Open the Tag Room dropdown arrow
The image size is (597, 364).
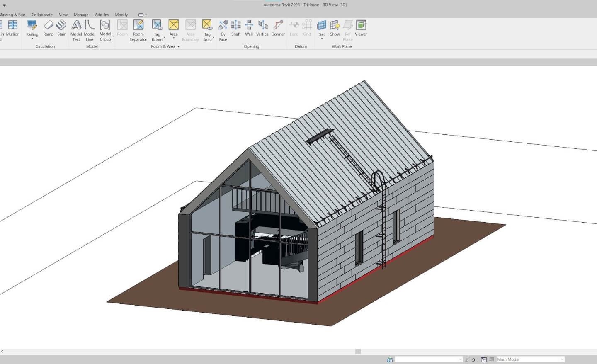point(165,38)
